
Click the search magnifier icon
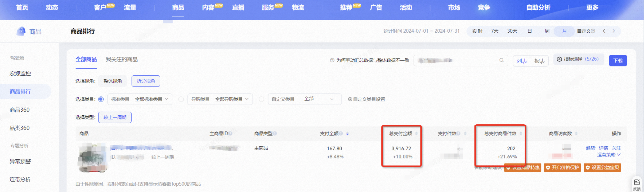(x=501, y=61)
